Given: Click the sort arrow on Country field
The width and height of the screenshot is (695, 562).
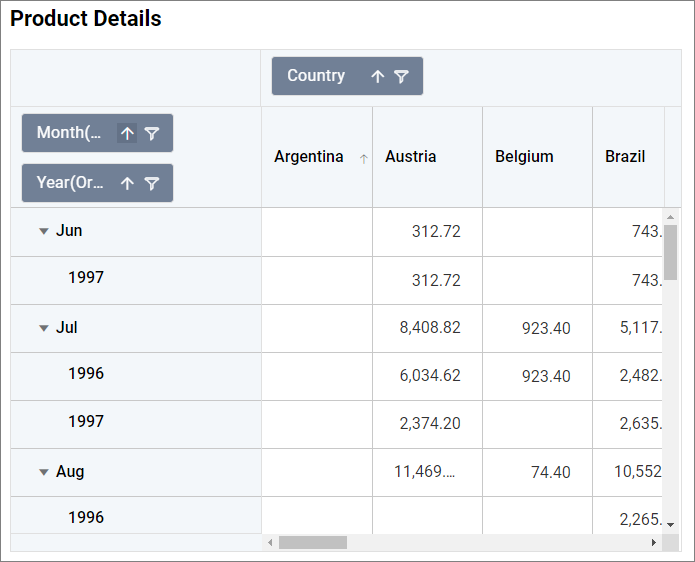Looking at the screenshot, I should point(377,77).
